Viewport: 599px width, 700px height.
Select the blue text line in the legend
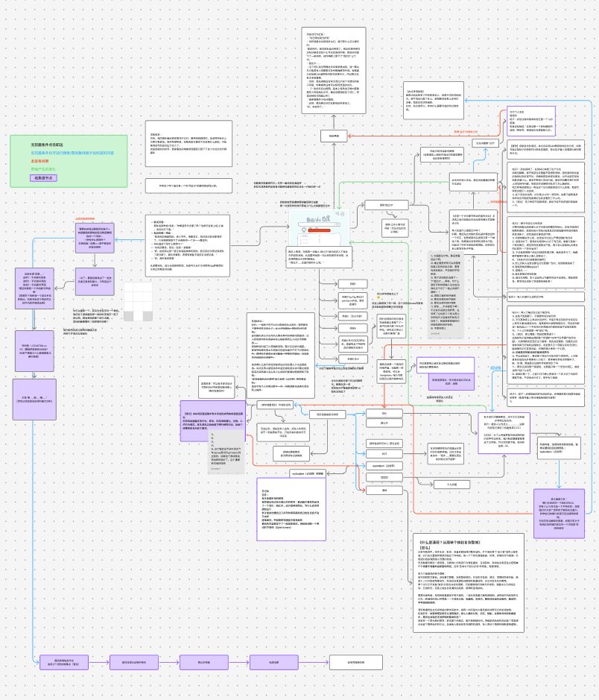tap(72, 153)
